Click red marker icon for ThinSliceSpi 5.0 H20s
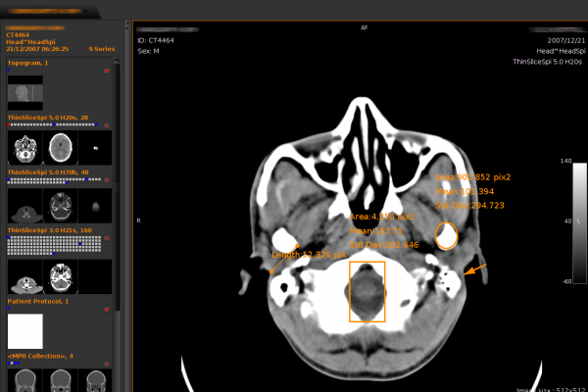This screenshot has width=588, height=392. [x=106, y=125]
